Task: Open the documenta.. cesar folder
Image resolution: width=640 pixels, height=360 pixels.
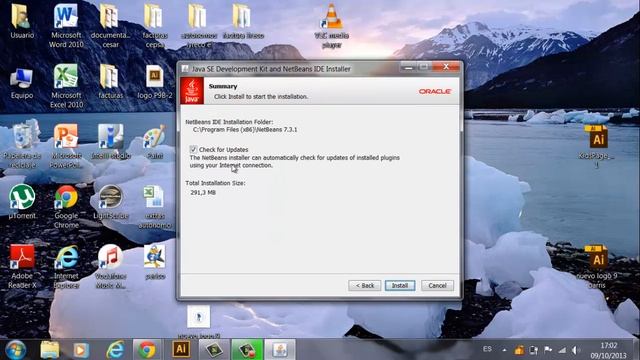Action: click(110, 25)
